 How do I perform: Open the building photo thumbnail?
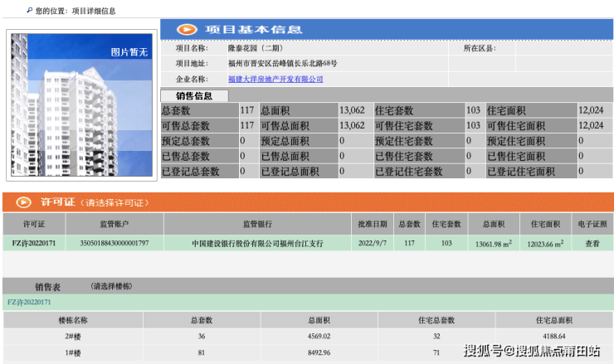[x=80, y=106]
